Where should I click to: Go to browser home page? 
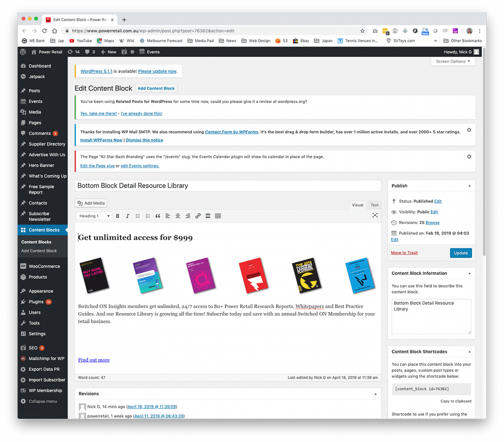pyautogui.click(x=55, y=31)
